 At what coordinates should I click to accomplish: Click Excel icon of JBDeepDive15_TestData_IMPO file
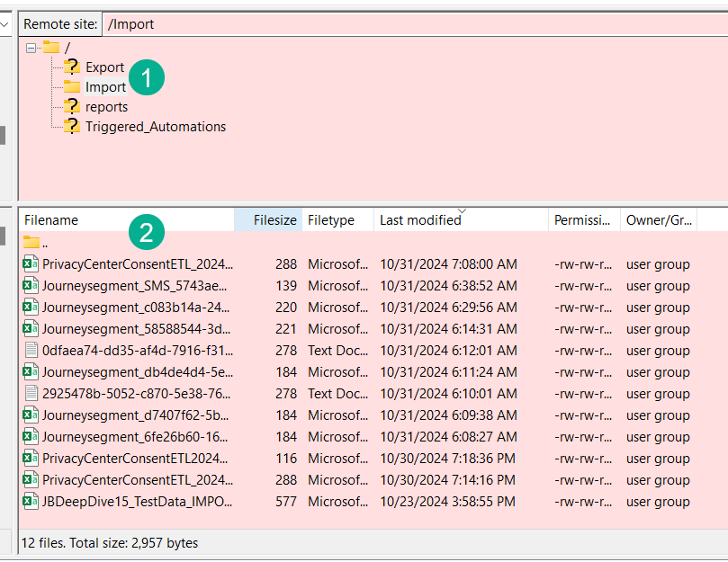[x=31, y=502]
